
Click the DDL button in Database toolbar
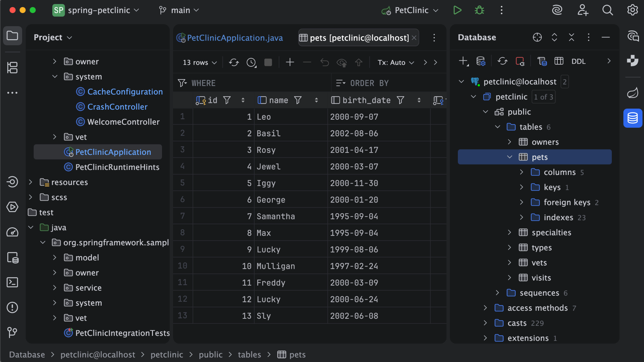pos(578,61)
